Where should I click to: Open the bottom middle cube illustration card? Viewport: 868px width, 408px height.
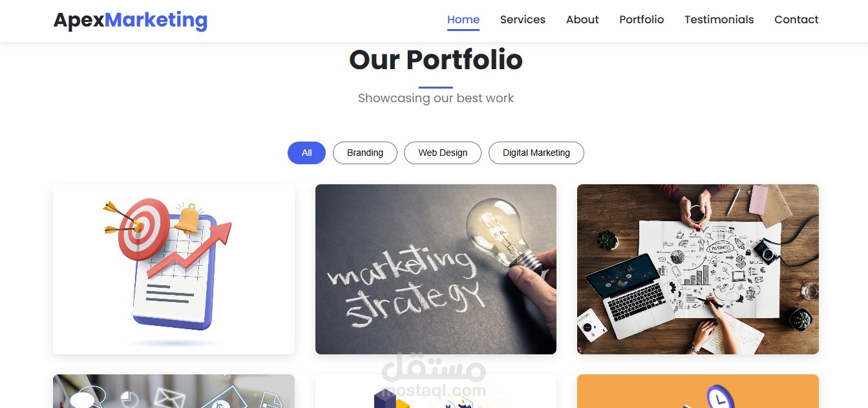[436, 391]
